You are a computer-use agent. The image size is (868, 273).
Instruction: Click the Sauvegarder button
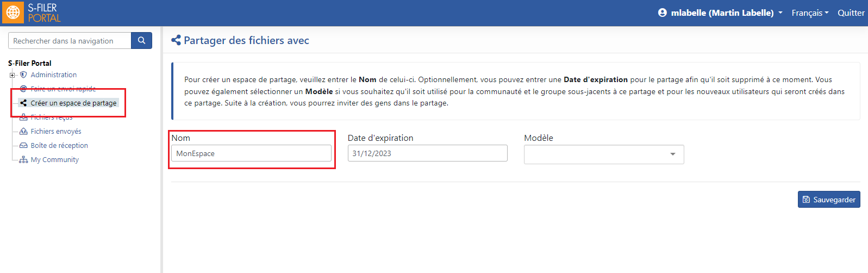829,200
